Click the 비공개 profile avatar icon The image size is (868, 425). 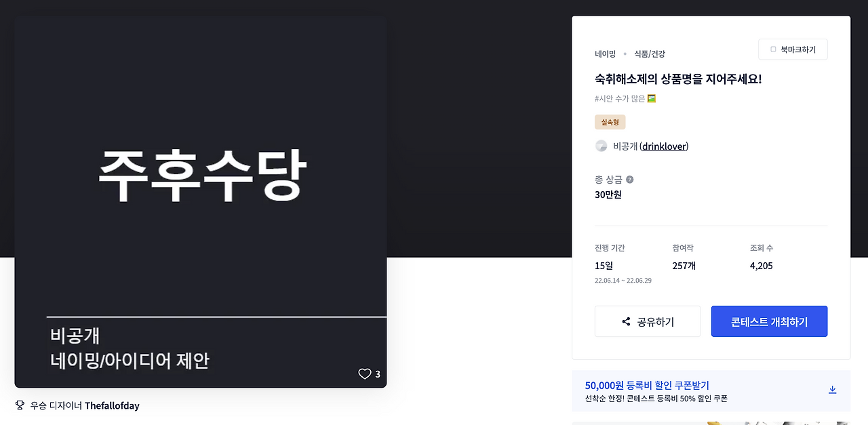tap(601, 146)
